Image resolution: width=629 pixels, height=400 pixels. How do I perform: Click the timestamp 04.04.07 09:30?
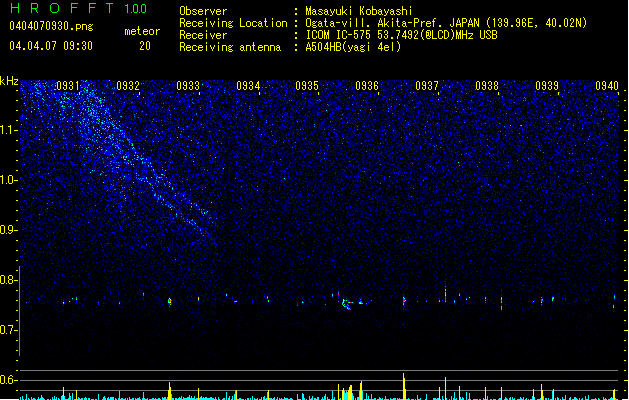[51, 46]
